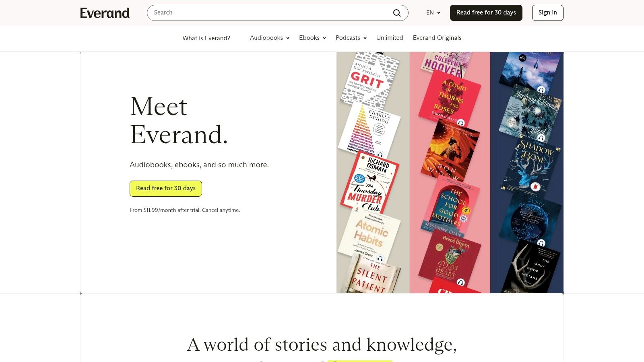Click the header Read free for 30 days button
The image size is (644, 362).
click(486, 12)
